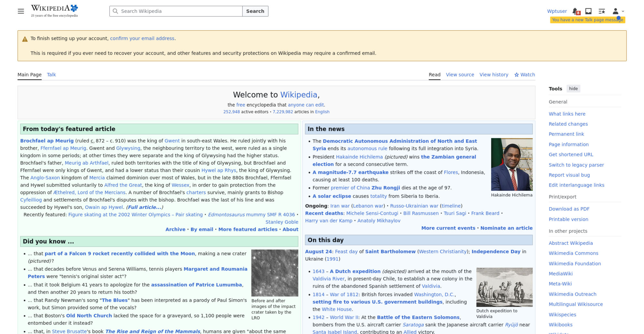Open the Brochfael ap Meurig article

point(47,141)
